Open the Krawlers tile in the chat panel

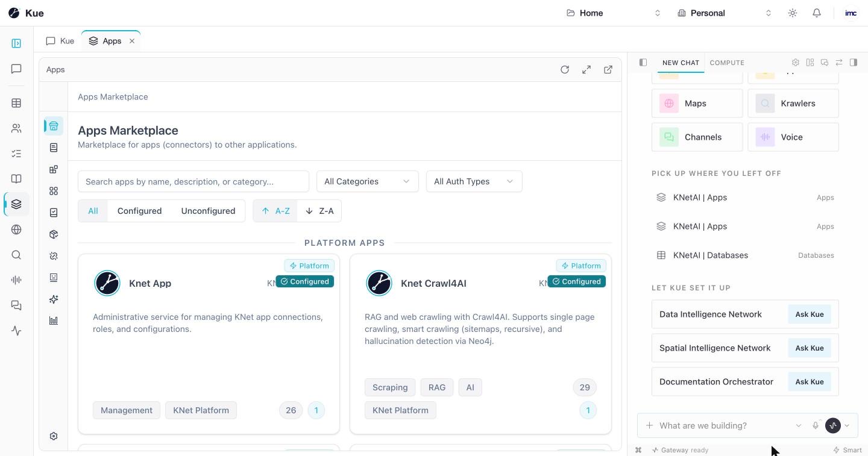[x=793, y=104]
